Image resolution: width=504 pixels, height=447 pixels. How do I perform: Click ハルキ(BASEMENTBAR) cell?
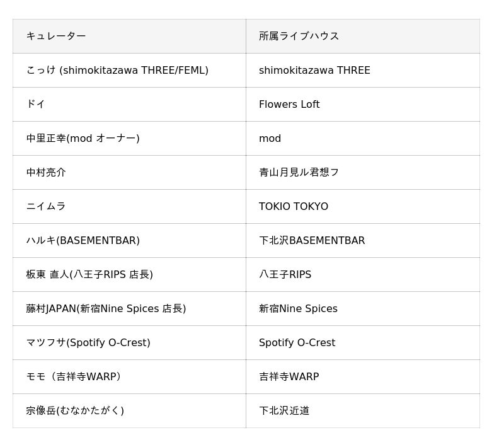(x=129, y=241)
